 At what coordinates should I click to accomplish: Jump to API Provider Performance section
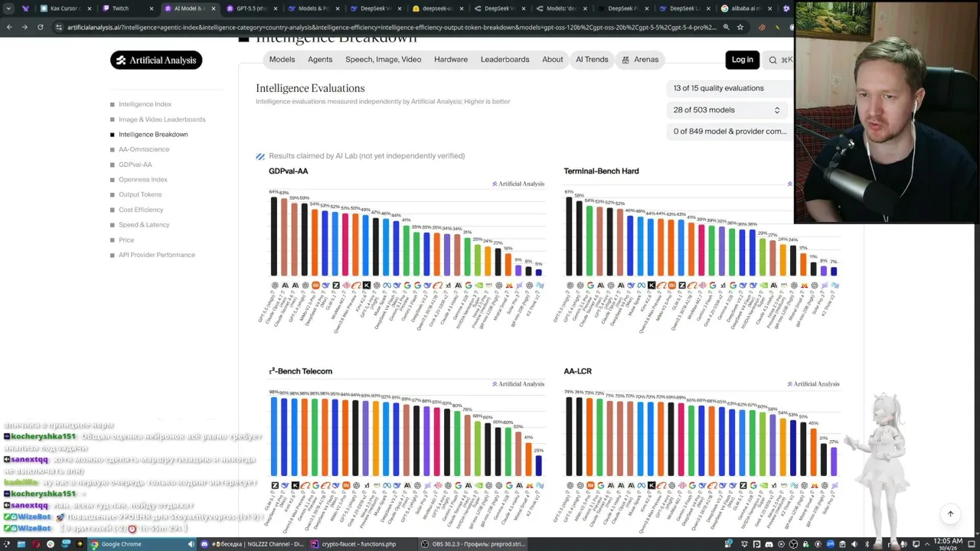pos(157,255)
